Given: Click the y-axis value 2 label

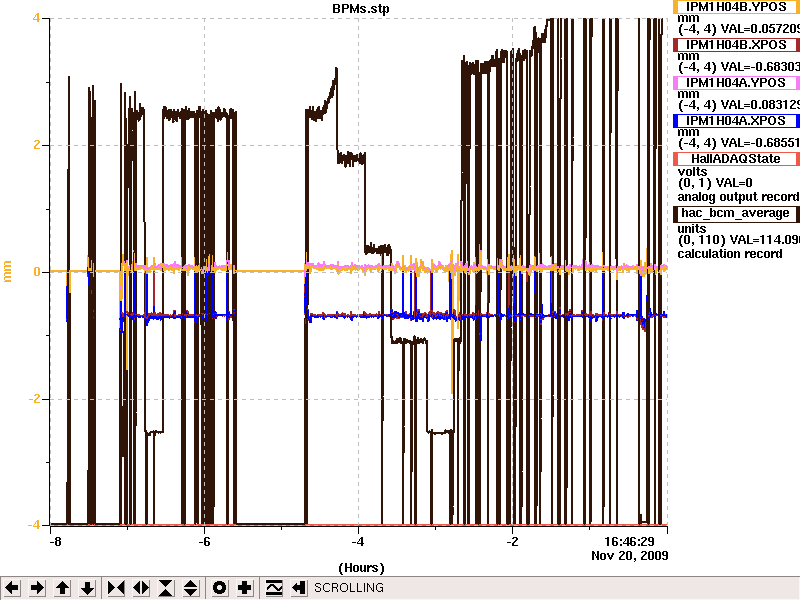Looking at the screenshot, I should point(36,145).
